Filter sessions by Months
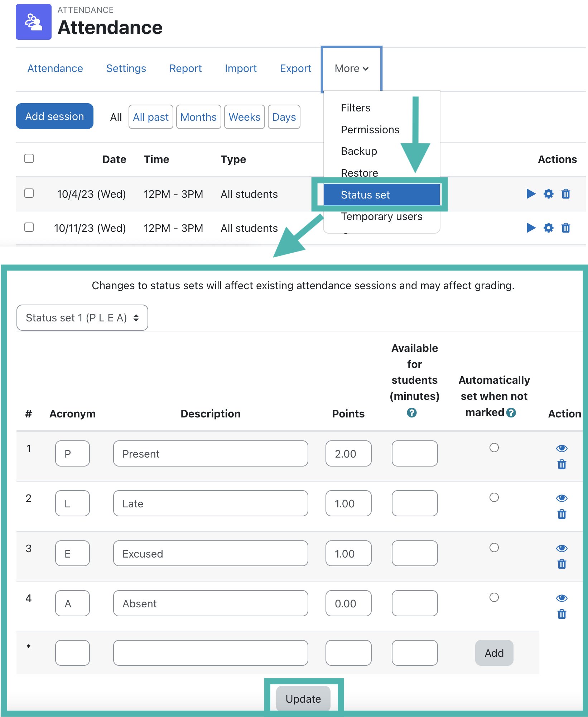This screenshot has width=588, height=717. [x=198, y=117]
